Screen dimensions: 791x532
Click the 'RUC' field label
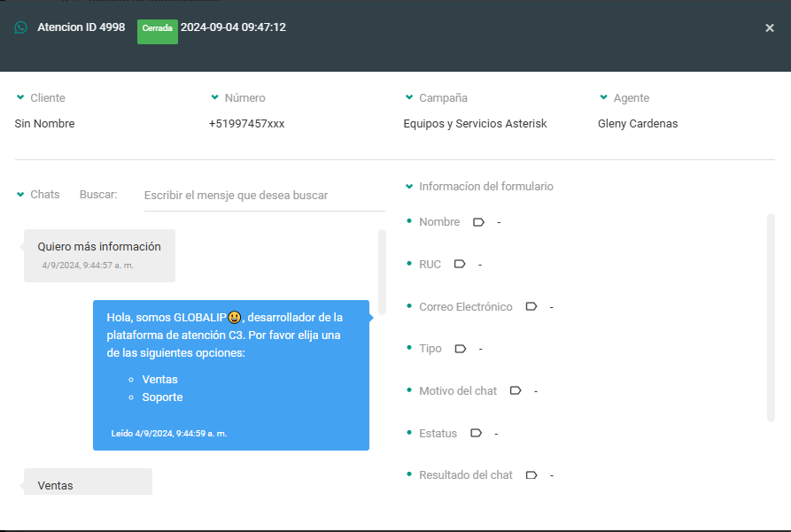[x=430, y=265]
